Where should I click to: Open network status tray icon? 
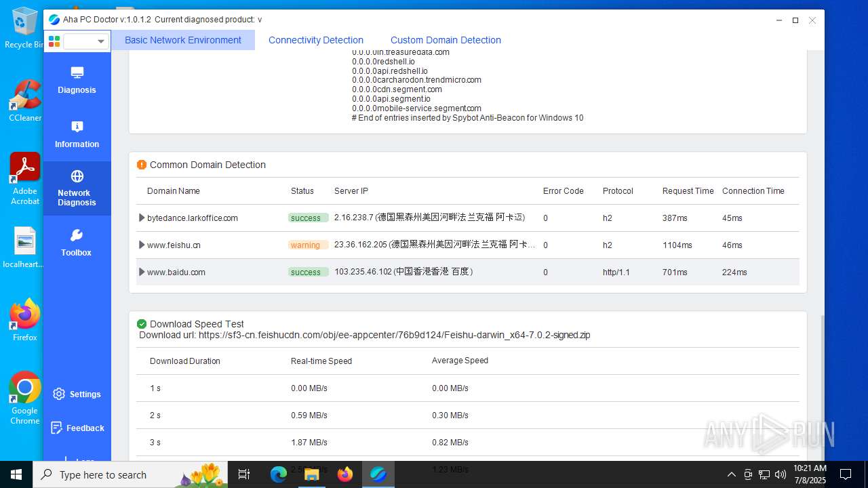pos(764,474)
